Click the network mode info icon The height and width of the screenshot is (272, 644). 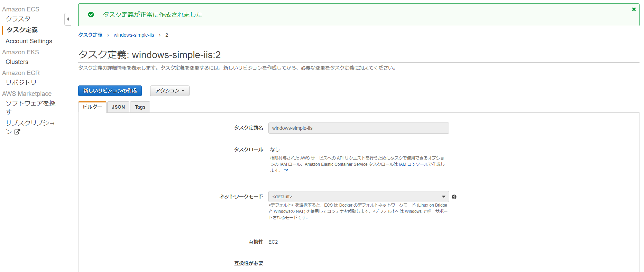[454, 197]
